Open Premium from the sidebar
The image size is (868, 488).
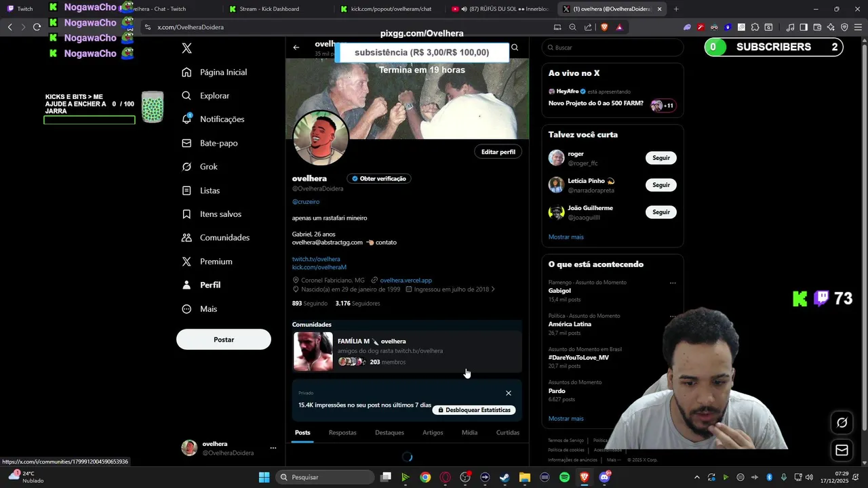pos(208,262)
